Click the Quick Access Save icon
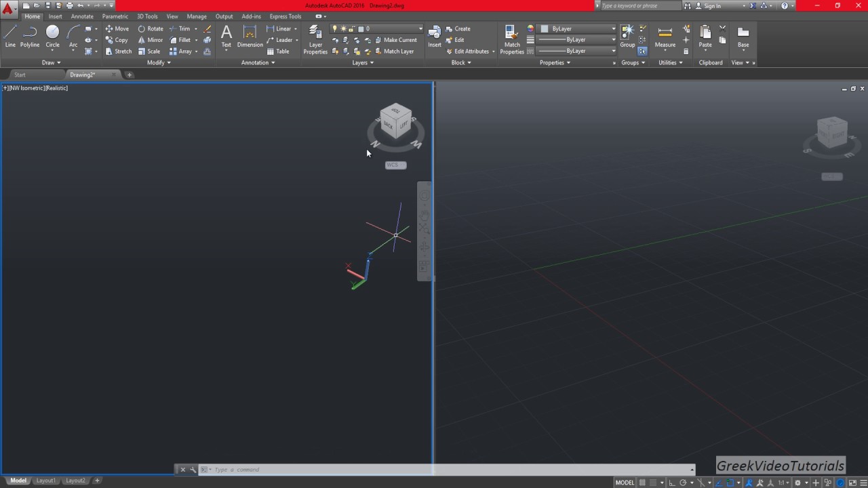Image resolution: width=868 pixels, height=488 pixels. (47, 5)
